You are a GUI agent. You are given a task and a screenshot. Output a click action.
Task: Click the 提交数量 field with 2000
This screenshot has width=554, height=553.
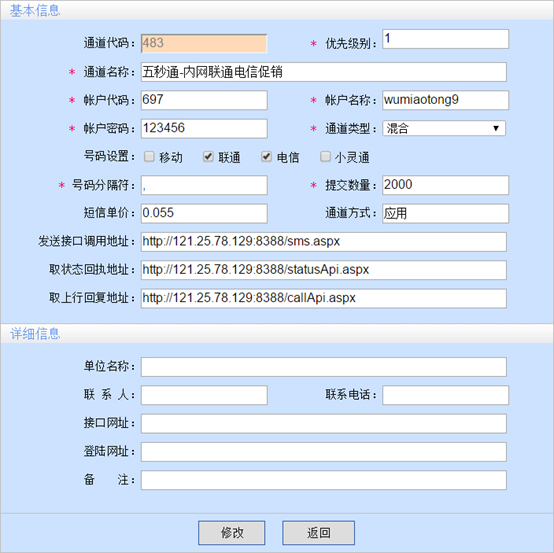[x=446, y=185]
